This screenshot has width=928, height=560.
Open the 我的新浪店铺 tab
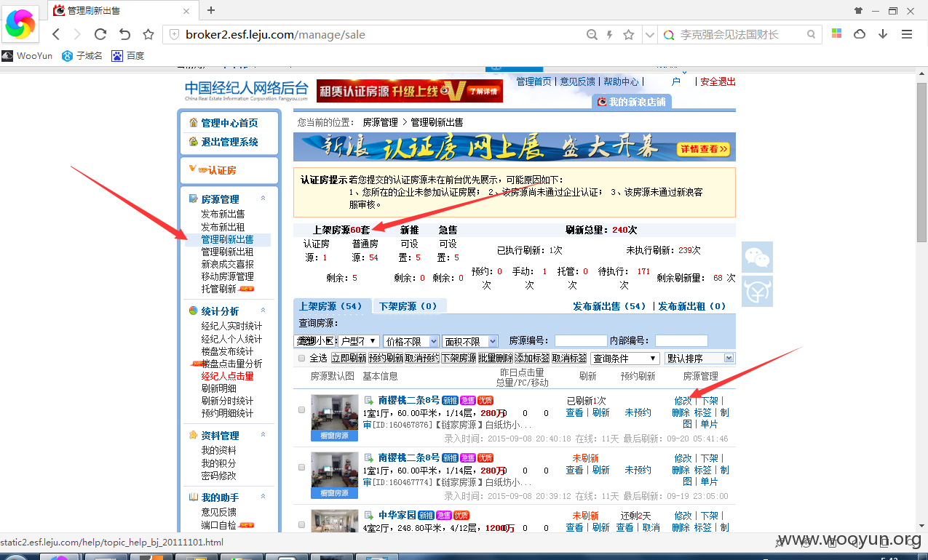[632, 102]
